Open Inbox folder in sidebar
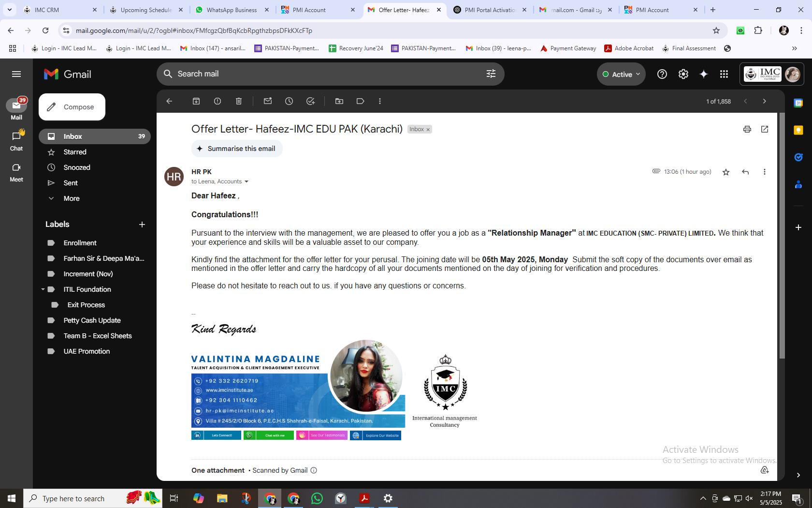Image resolution: width=812 pixels, height=508 pixels. pos(95,136)
